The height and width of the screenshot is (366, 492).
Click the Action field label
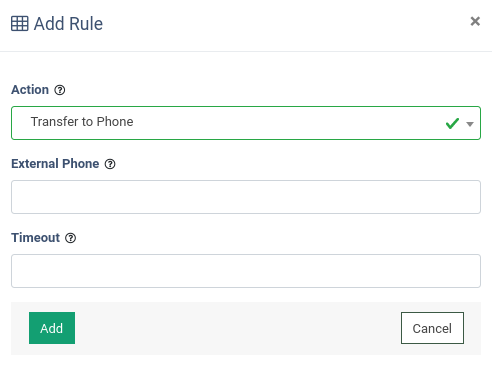coord(30,90)
